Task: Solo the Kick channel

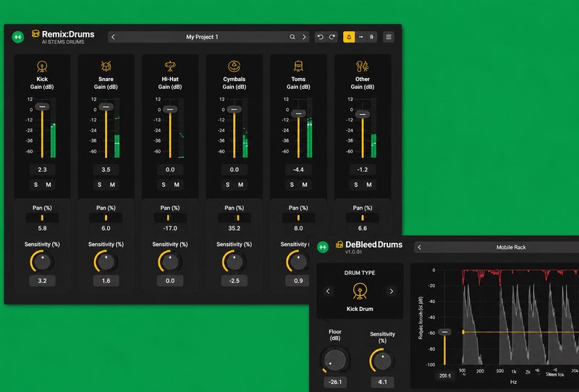Action: coord(35,184)
